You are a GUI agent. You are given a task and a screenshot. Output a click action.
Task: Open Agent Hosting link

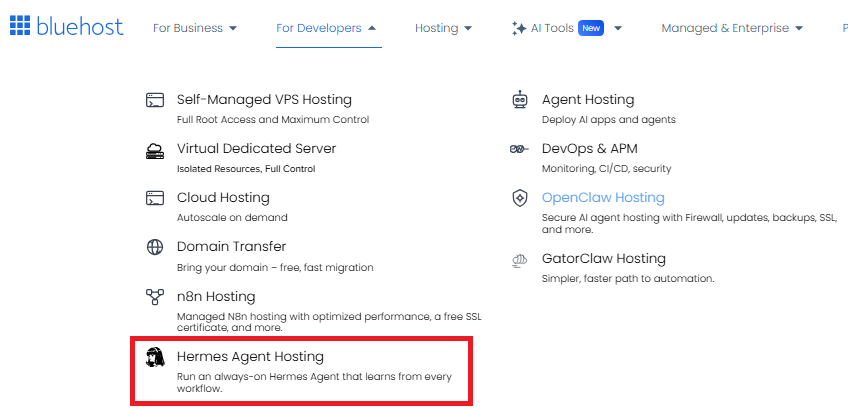pos(588,100)
